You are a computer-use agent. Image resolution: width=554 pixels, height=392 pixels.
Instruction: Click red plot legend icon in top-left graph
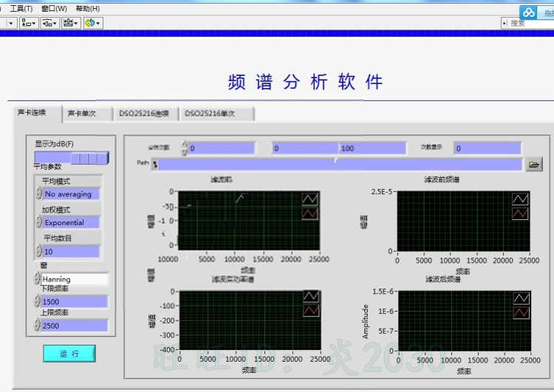pos(310,213)
